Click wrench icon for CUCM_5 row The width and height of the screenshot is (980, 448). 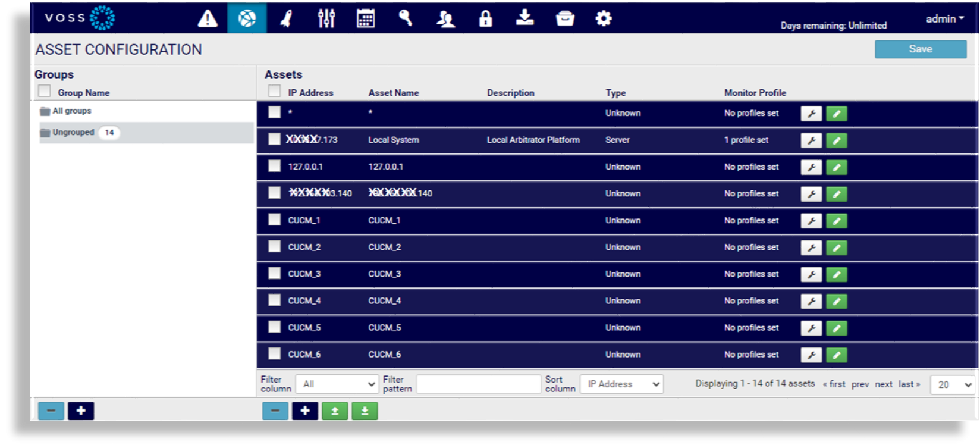pyautogui.click(x=811, y=328)
